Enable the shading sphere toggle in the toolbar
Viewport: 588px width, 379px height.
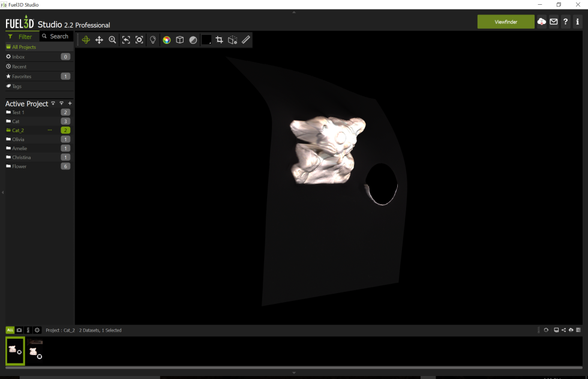click(193, 40)
